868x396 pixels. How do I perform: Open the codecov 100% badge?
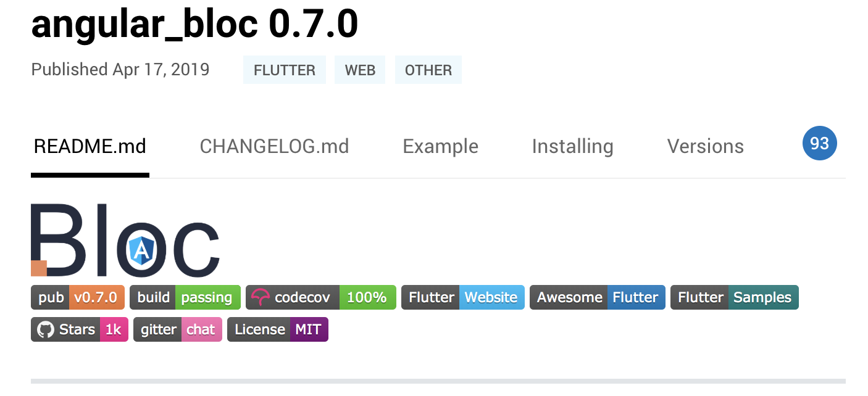coord(320,297)
